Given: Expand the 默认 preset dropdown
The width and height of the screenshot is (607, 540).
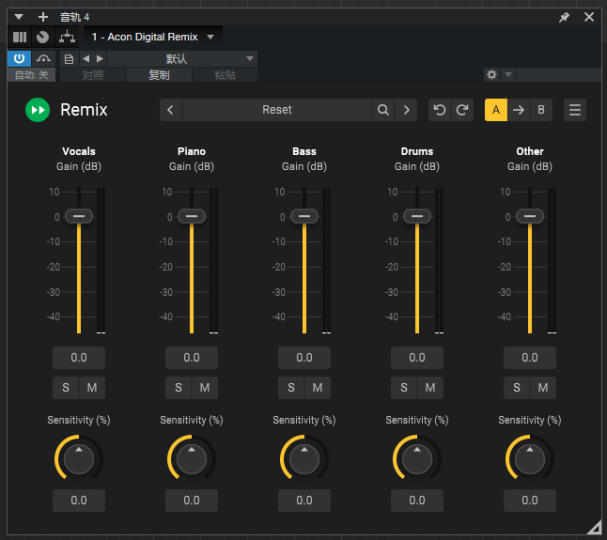Looking at the screenshot, I should [x=250, y=59].
